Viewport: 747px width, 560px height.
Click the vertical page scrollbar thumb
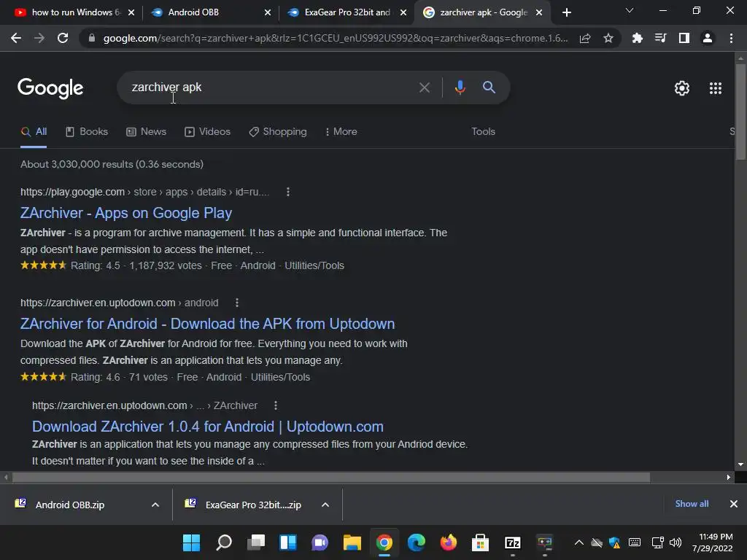point(740,112)
